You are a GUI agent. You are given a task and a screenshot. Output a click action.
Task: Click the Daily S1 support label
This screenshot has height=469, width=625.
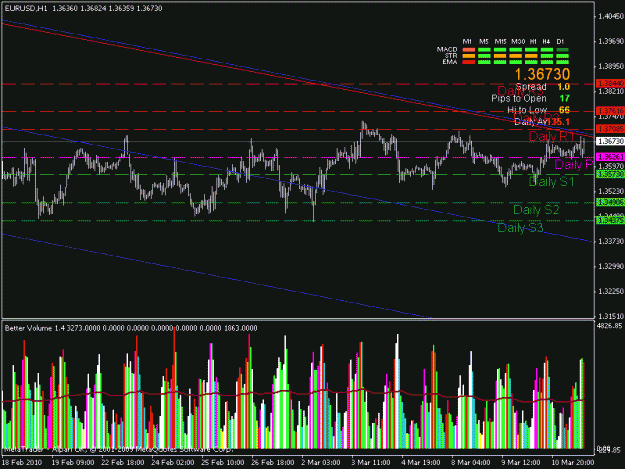(551, 182)
